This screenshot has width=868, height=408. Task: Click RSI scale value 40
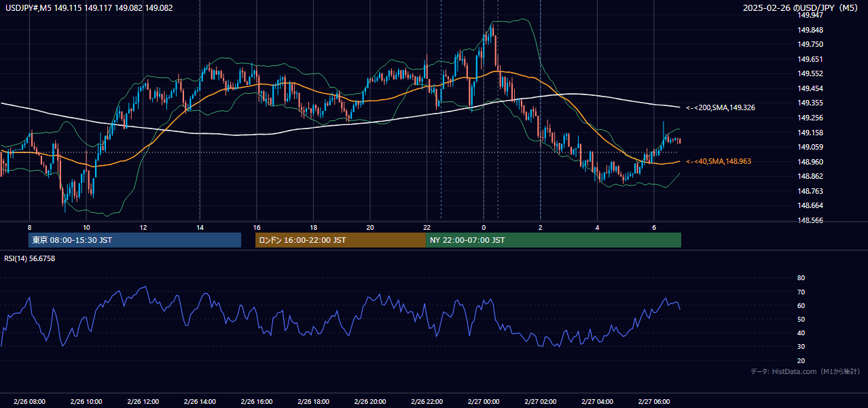[x=801, y=333]
